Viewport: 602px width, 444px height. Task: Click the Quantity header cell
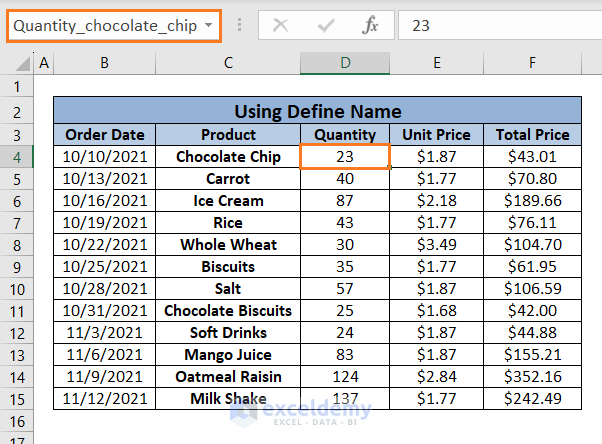point(345,134)
